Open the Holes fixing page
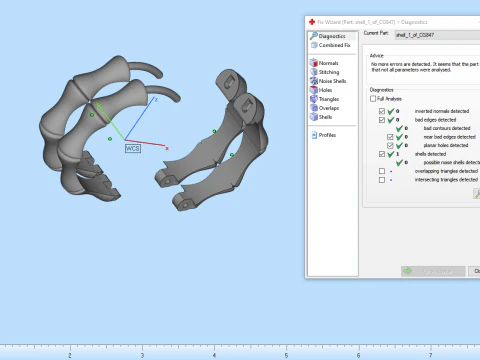This screenshot has width=480, height=360. [x=321, y=90]
